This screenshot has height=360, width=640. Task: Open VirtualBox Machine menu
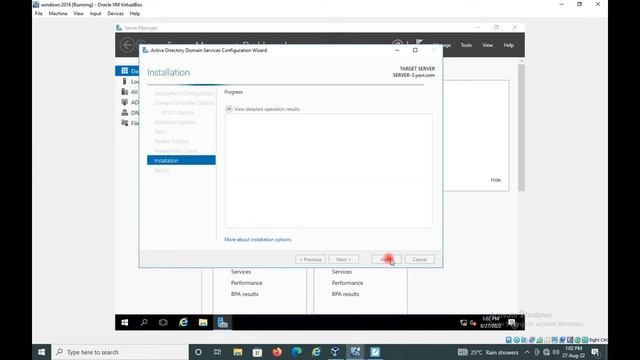click(x=58, y=13)
